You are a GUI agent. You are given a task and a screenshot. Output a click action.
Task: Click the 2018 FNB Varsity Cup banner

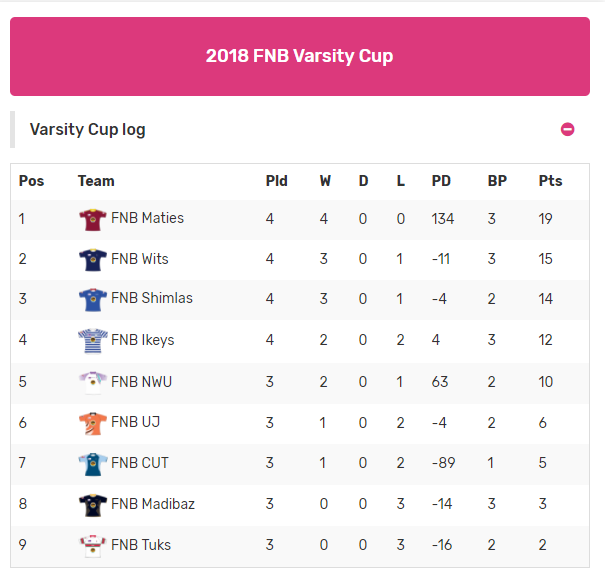click(300, 56)
